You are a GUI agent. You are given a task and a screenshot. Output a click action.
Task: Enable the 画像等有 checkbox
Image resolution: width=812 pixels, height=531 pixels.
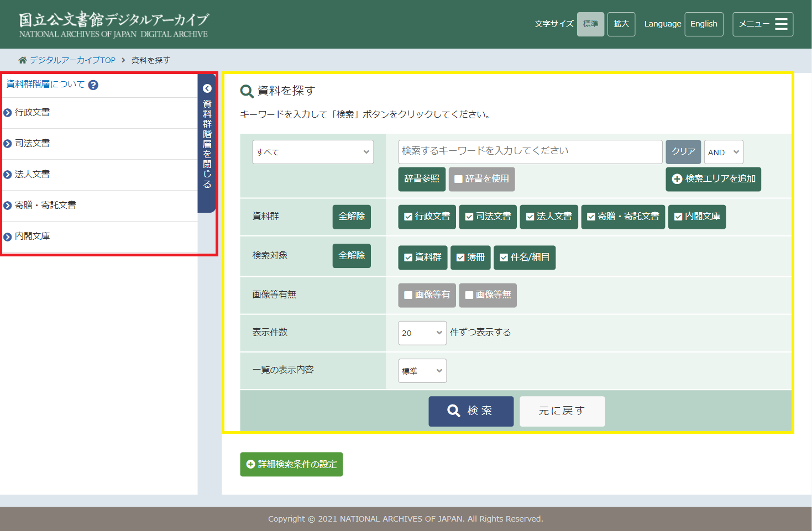pos(408,295)
